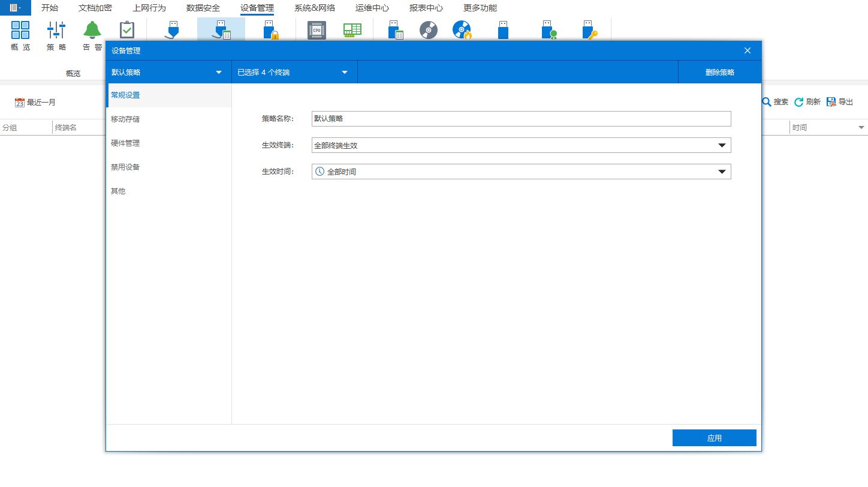
Task: Open the 生效终端 combo box
Action: [x=522, y=145]
